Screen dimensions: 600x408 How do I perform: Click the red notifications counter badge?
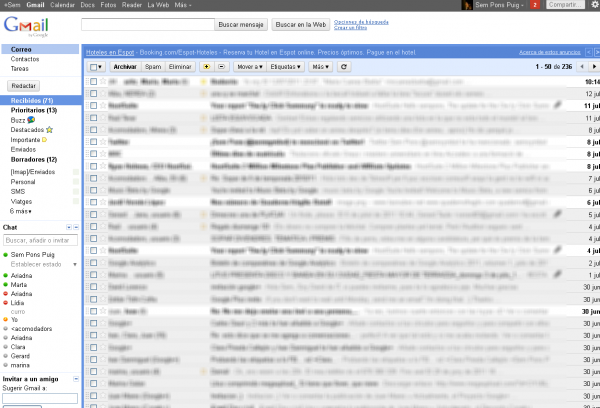535,5
